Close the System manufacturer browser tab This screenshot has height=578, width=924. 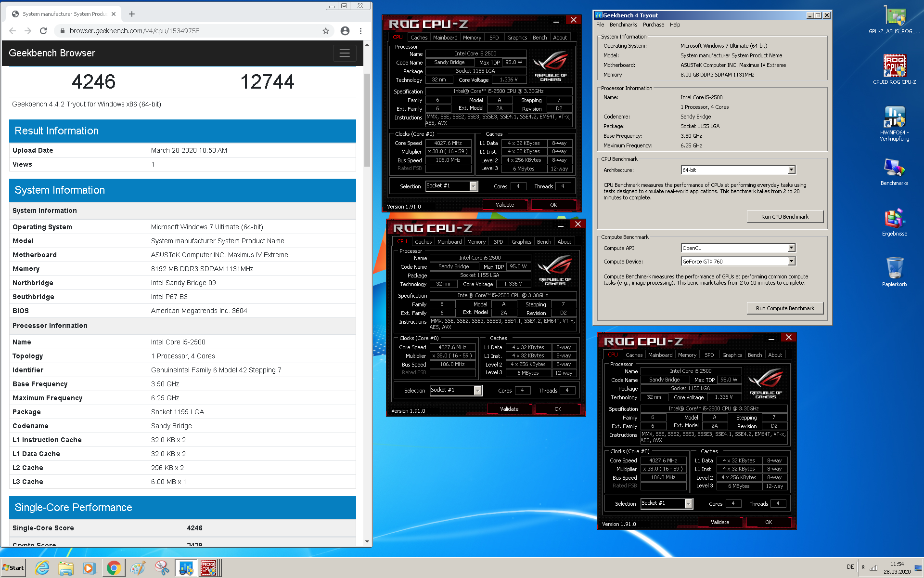pos(114,14)
